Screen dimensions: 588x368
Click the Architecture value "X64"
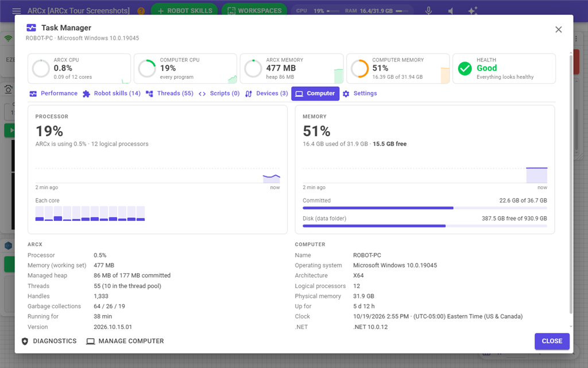[x=358, y=275]
